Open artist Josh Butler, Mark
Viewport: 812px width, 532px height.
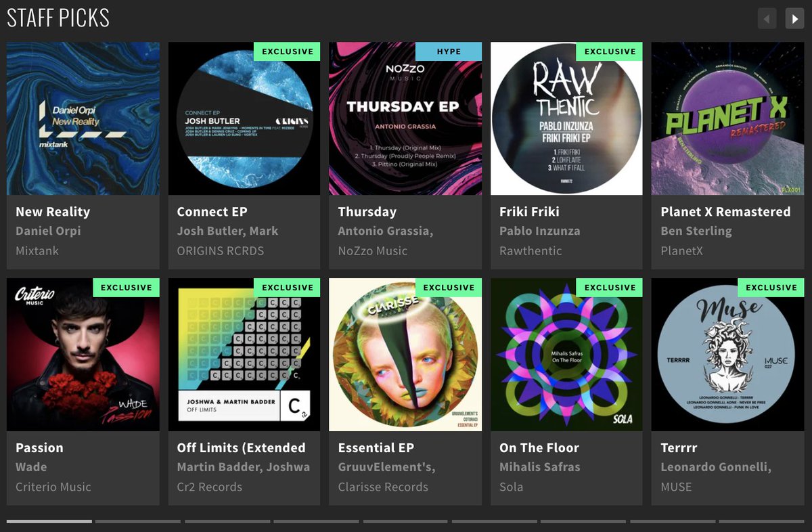pos(227,231)
